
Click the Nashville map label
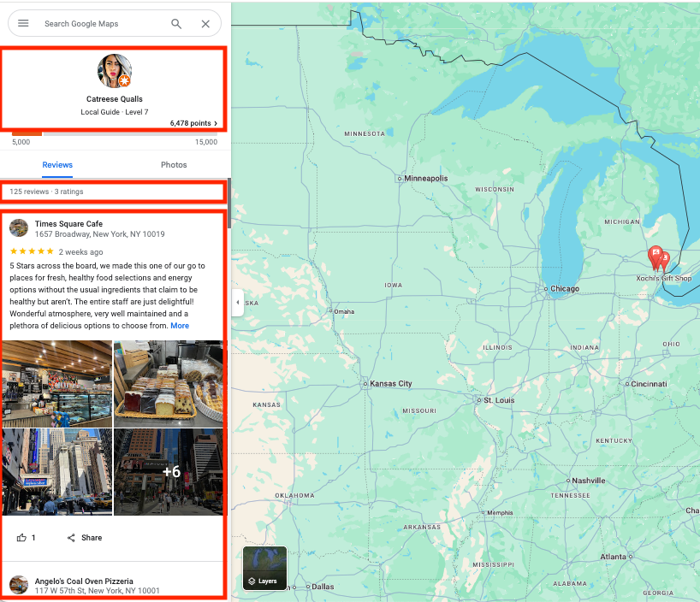[x=589, y=481]
